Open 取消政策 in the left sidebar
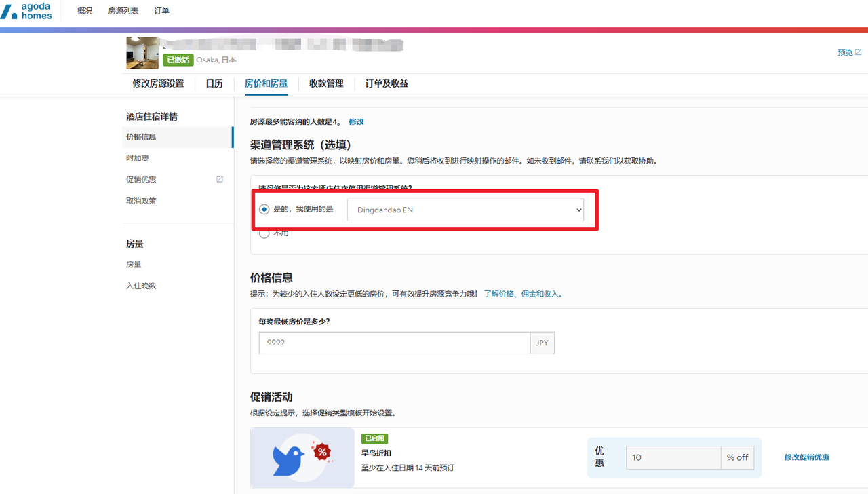868x494 pixels. (x=141, y=201)
